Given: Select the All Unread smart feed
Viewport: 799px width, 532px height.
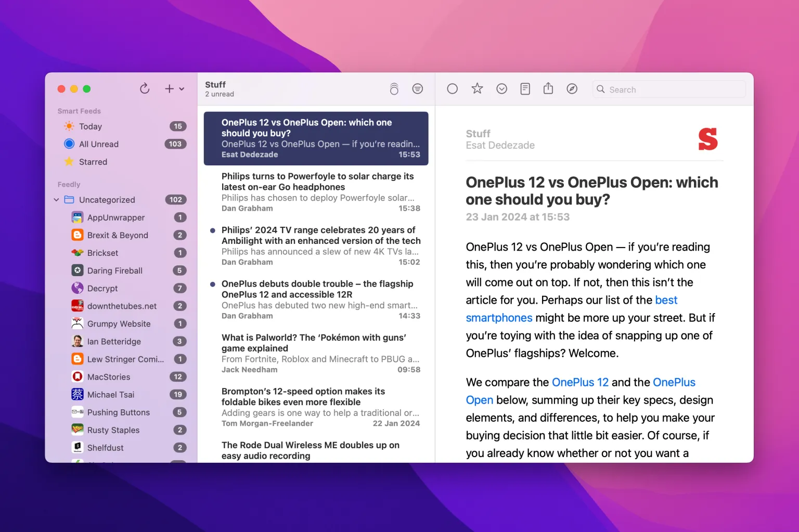Looking at the screenshot, I should coord(99,144).
